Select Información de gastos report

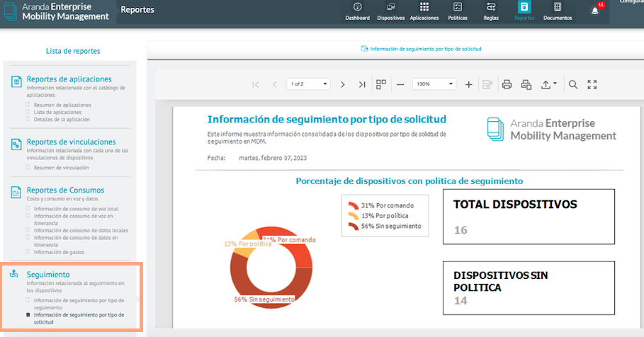(x=59, y=252)
